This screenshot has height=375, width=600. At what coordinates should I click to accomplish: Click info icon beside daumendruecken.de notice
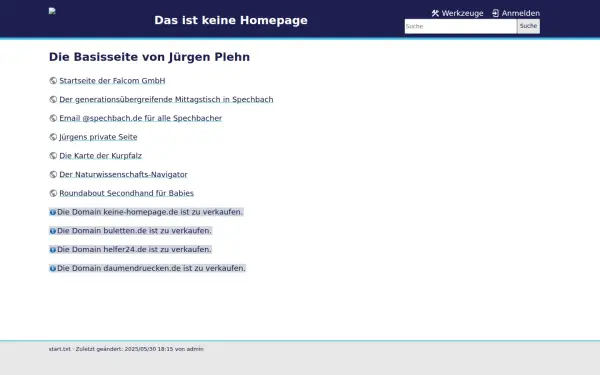click(53, 269)
